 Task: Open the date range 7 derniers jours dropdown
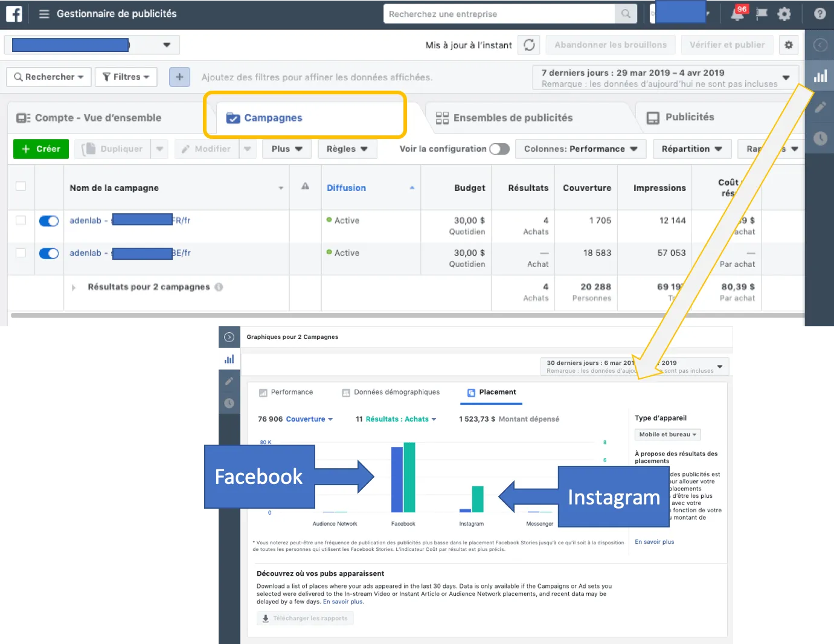coord(666,77)
